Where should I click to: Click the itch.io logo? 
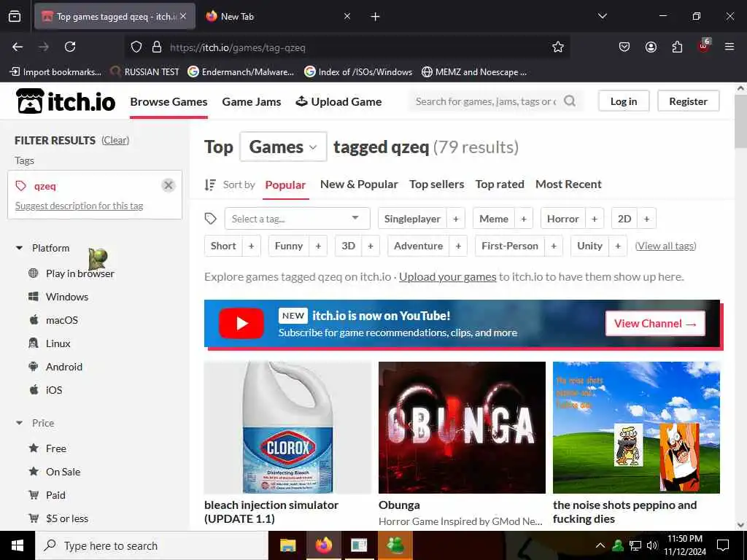pyautogui.click(x=65, y=101)
